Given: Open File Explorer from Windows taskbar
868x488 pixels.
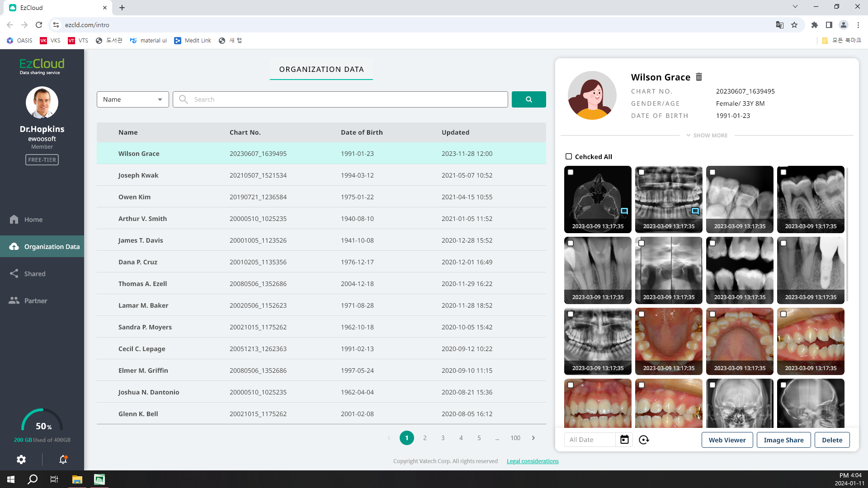Looking at the screenshot, I should click(x=77, y=479).
